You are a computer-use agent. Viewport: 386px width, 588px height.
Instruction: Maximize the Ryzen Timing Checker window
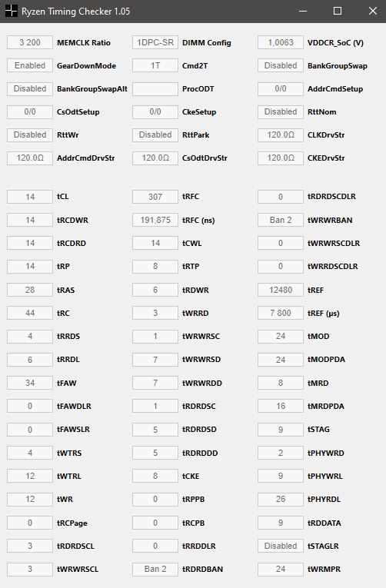338,11
